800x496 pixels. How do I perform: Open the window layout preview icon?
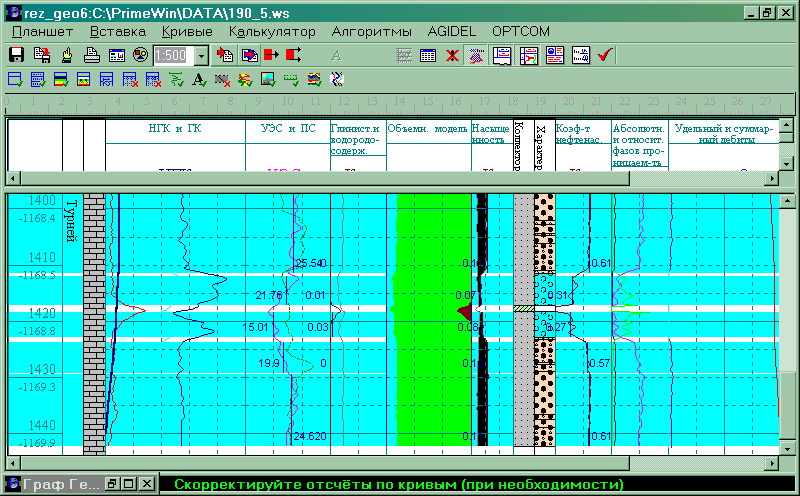[117, 55]
